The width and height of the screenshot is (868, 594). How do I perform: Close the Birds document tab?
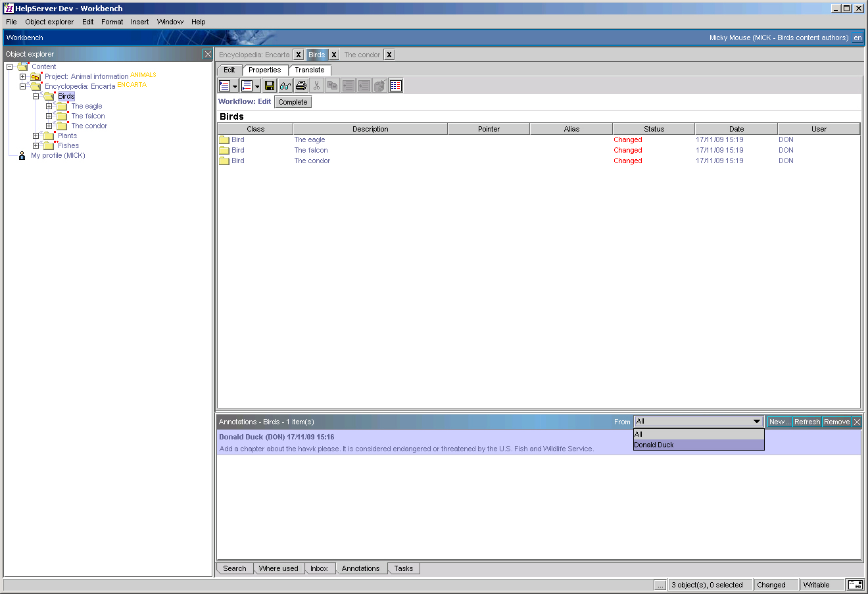[x=334, y=55]
